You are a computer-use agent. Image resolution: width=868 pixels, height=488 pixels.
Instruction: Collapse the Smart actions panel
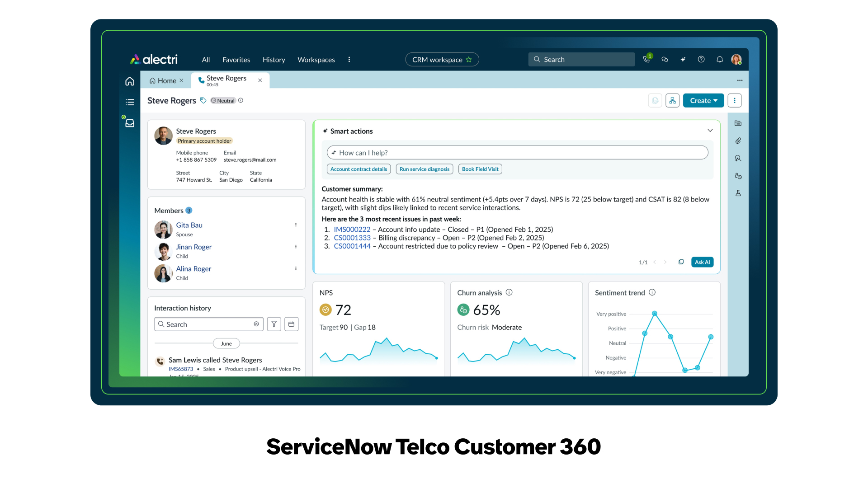point(710,131)
